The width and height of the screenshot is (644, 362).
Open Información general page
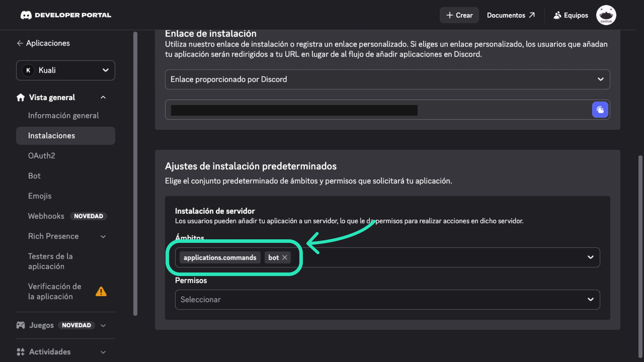(63, 115)
